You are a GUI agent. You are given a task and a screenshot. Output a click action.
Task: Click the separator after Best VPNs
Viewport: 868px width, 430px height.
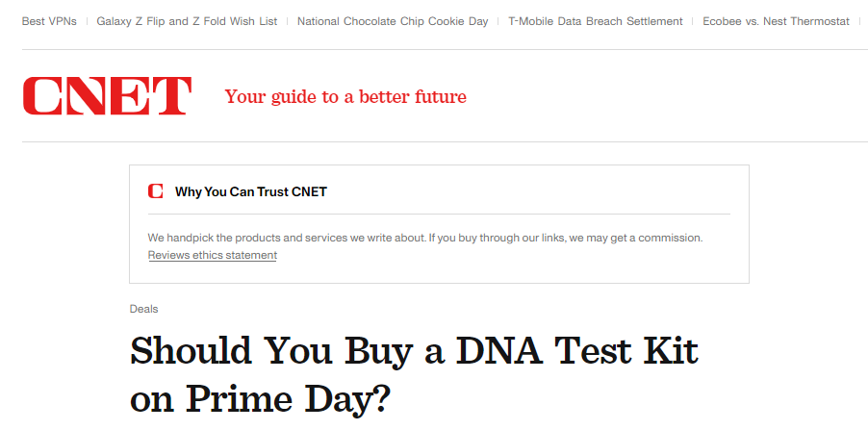(87, 21)
